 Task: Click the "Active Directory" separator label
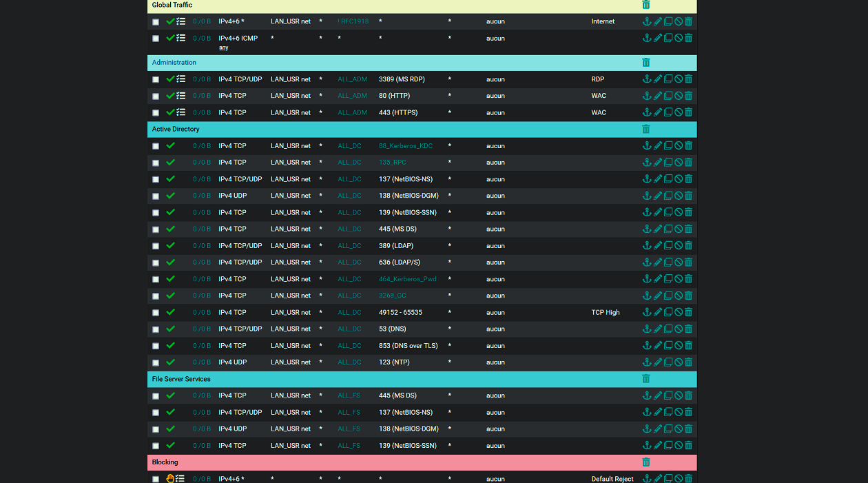(176, 129)
